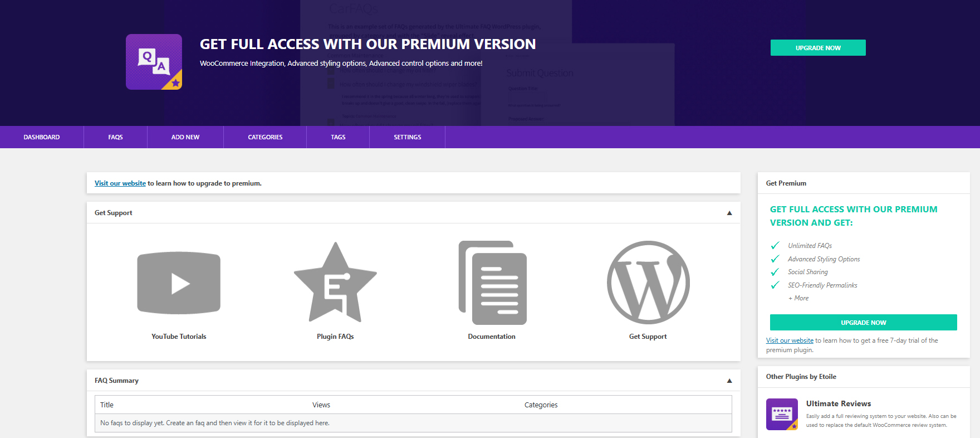980x438 pixels.
Task: Click the '+ More' text in premium list
Action: point(798,298)
